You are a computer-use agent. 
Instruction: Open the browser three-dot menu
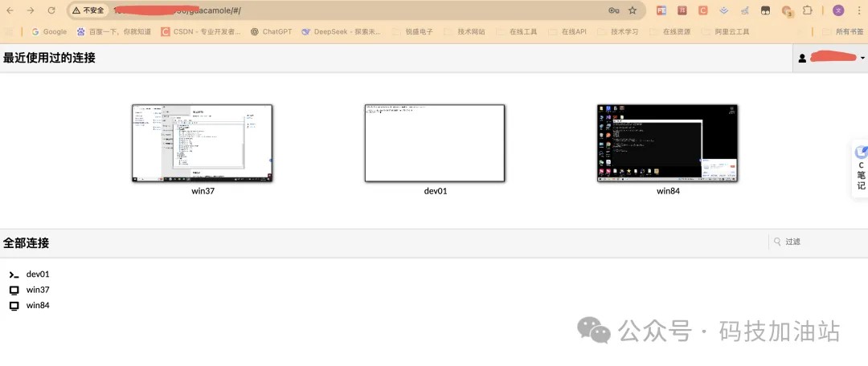click(x=858, y=10)
